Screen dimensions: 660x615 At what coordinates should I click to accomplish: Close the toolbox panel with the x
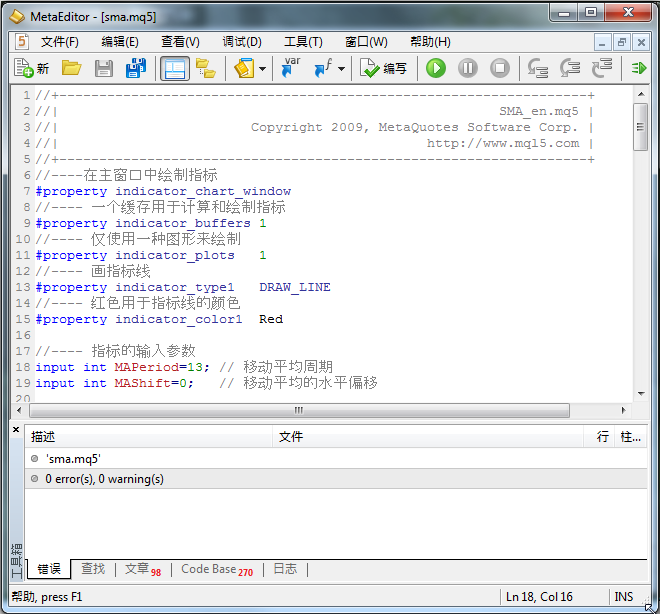point(16,430)
